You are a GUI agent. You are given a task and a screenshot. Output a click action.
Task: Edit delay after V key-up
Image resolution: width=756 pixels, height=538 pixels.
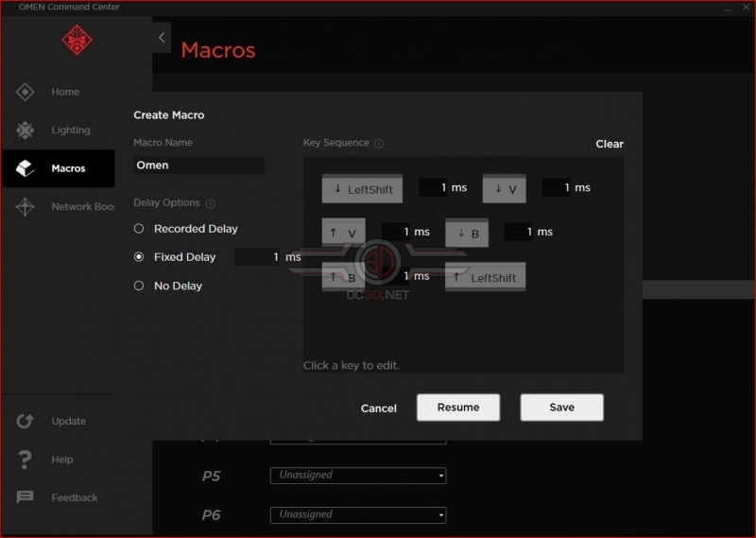point(396,232)
